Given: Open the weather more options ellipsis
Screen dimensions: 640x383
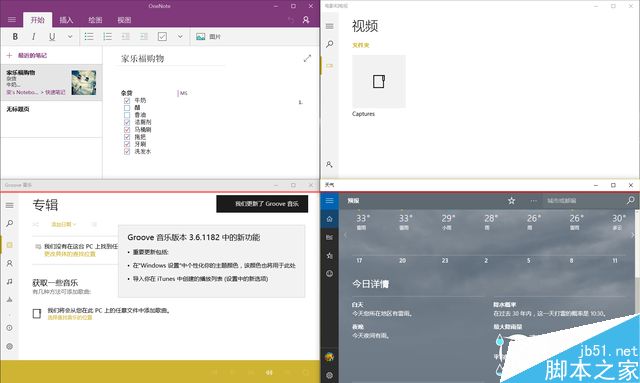Looking at the screenshot, I should coord(533,200).
